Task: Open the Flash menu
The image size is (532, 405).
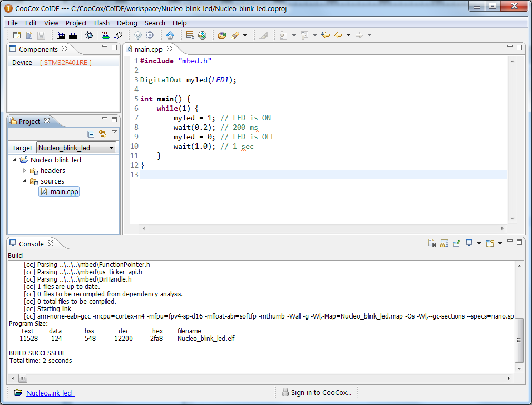Action: tap(102, 23)
